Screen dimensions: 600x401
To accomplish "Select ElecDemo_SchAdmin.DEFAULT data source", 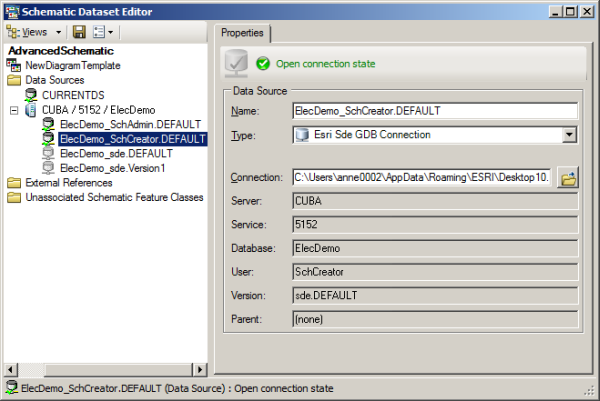I will [130, 124].
